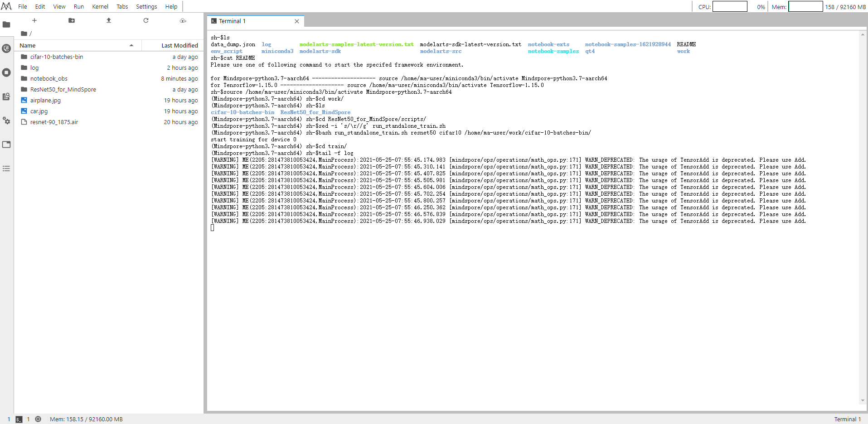Click the '8 minutes ago' modified time
Screen dimensions: 868x424
[x=179, y=78]
